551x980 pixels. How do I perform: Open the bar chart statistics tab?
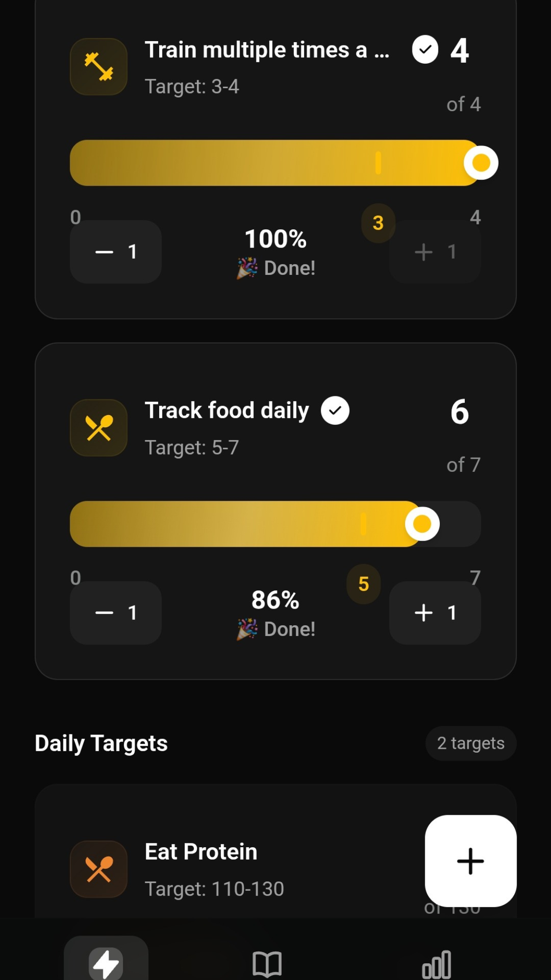click(x=436, y=964)
